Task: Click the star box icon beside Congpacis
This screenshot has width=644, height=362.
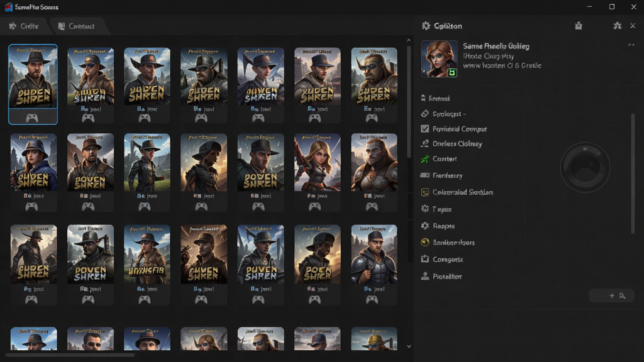Action: tap(425, 259)
